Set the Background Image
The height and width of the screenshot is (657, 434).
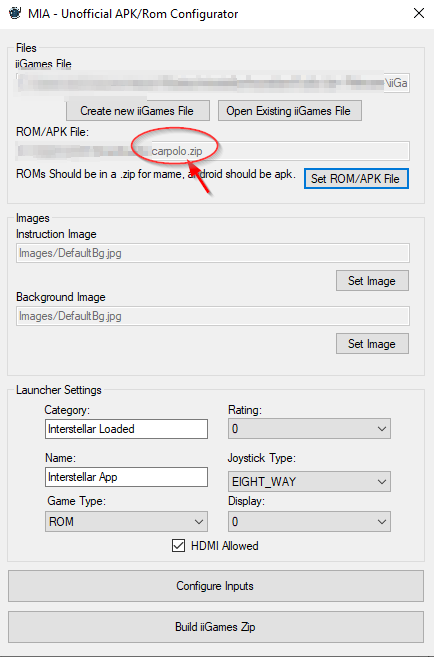(x=372, y=344)
